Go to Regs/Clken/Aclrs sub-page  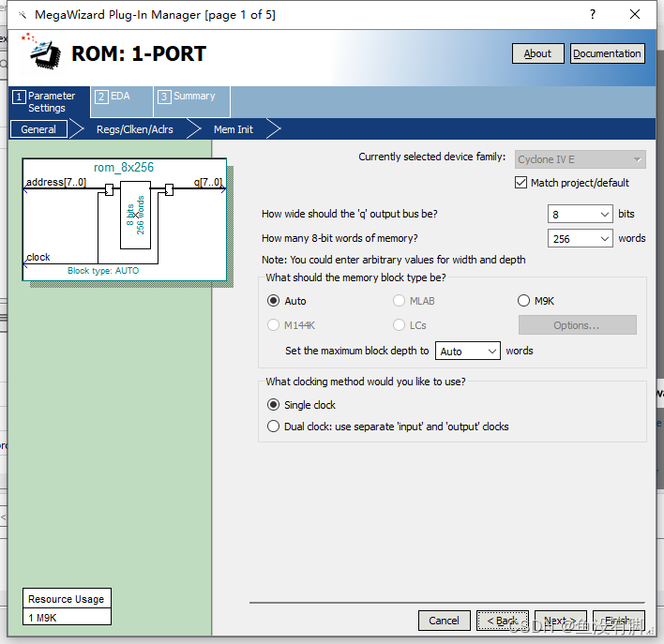click(x=135, y=129)
